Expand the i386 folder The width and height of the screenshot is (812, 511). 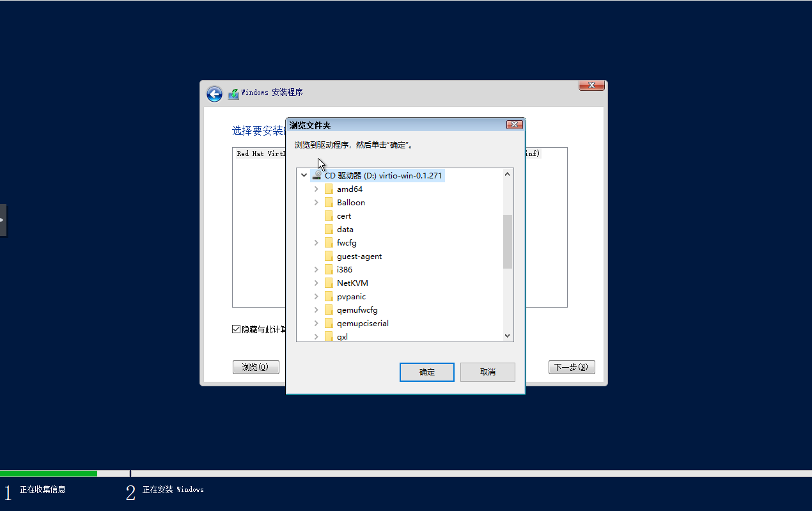tap(316, 270)
